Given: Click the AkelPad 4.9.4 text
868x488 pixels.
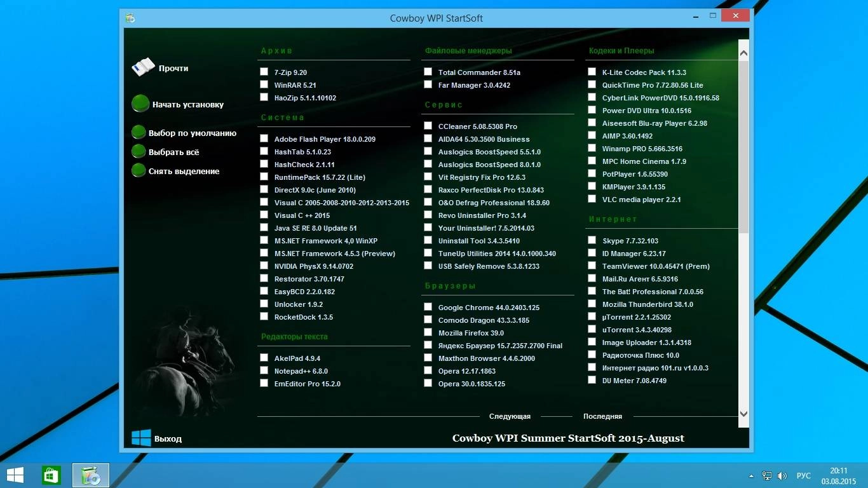Looking at the screenshot, I should [297, 358].
